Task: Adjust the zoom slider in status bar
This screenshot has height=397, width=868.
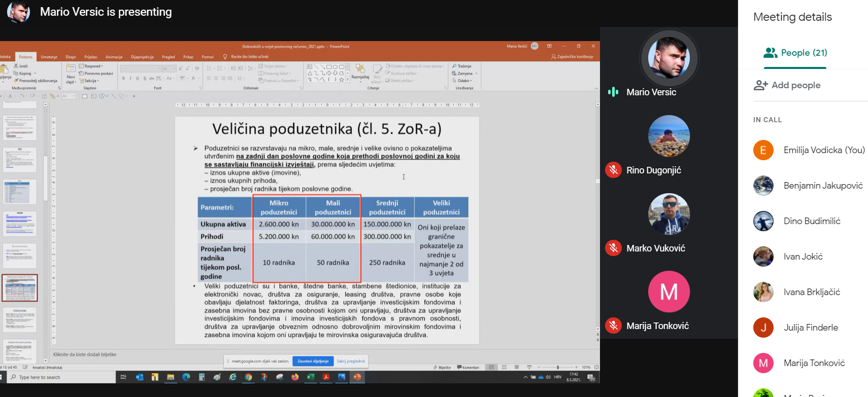Action: tap(558, 367)
